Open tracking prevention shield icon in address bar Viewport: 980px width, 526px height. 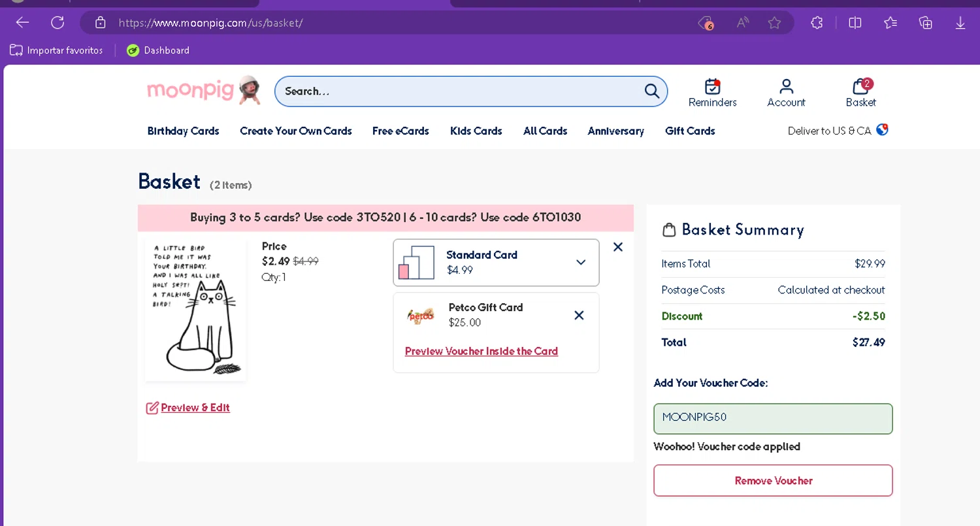point(705,23)
